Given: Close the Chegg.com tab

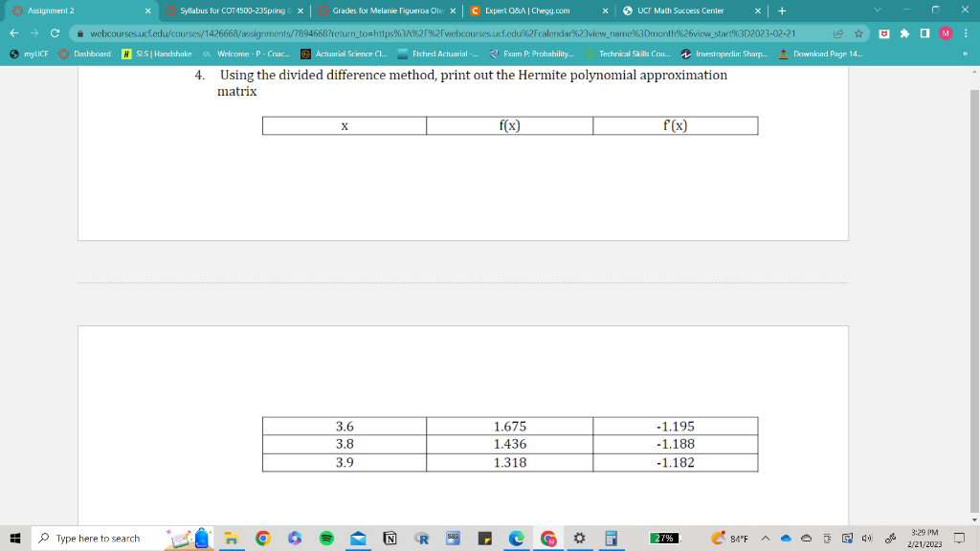Looking at the screenshot, I should tap(605, 11).
